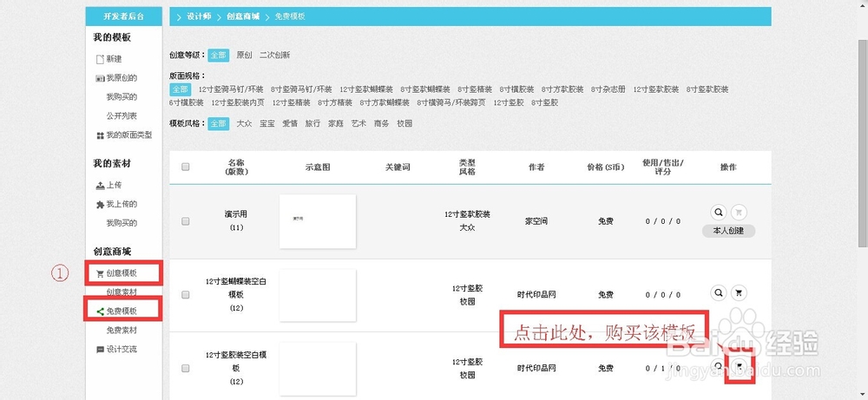The image size is (868, 400).
Task: Filter 版面规格 by 8寸竖精装
Action: (x=475, y=89)
